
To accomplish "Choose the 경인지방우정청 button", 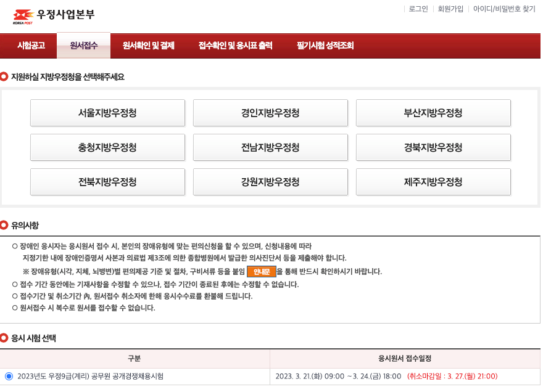I will click(270, 113).
